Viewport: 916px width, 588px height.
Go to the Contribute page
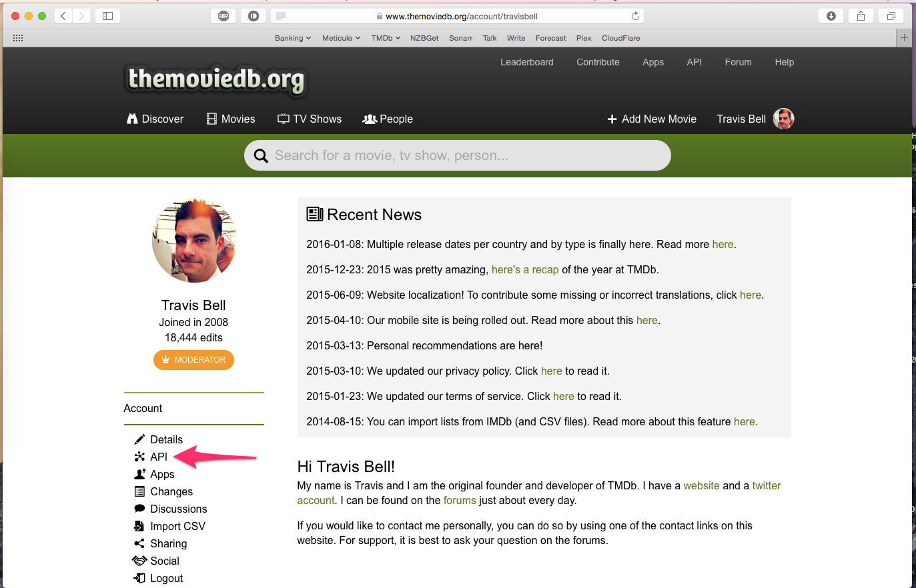coord(598,62)
